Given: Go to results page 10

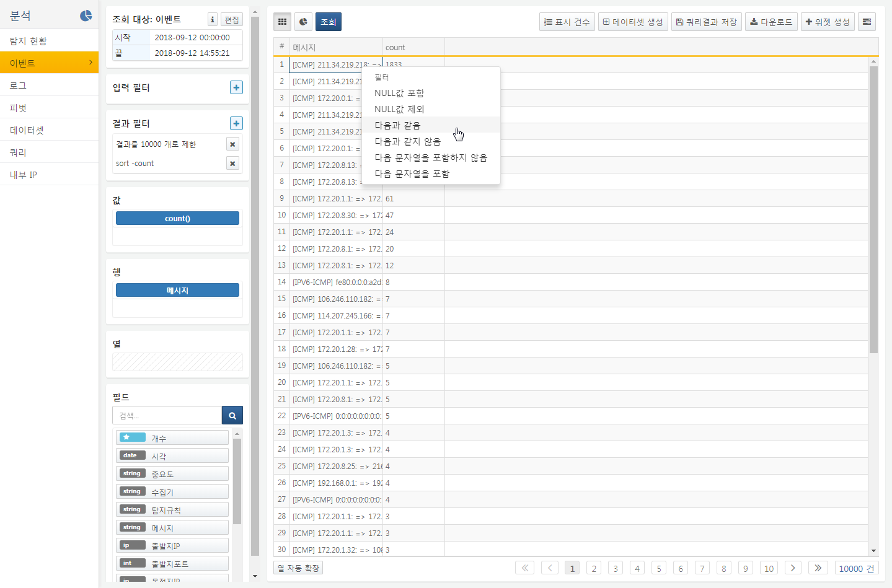Looking at the screenshot, I should click(769, 568).
